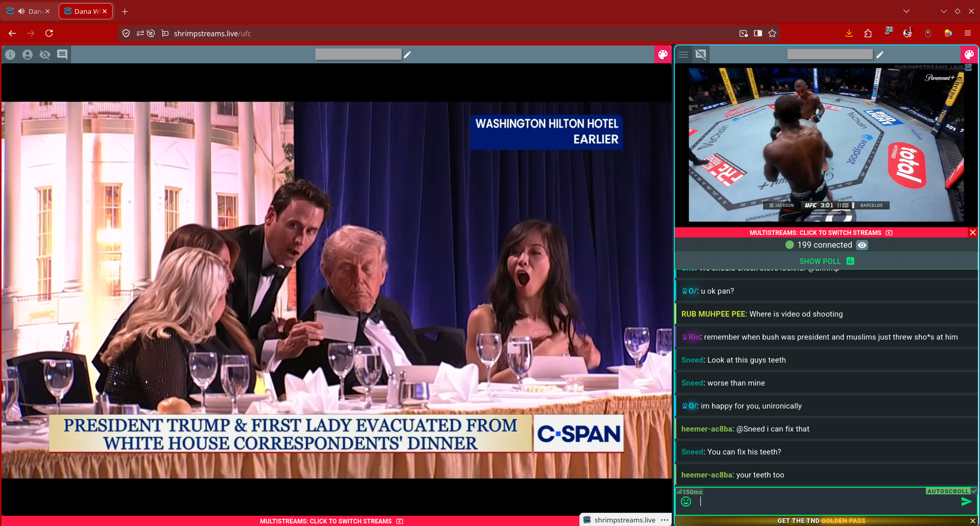Image resolution: width=980 pixels, height=526 pixels.
Task: Close the TND Golden Pass banner
Action: 973,521
